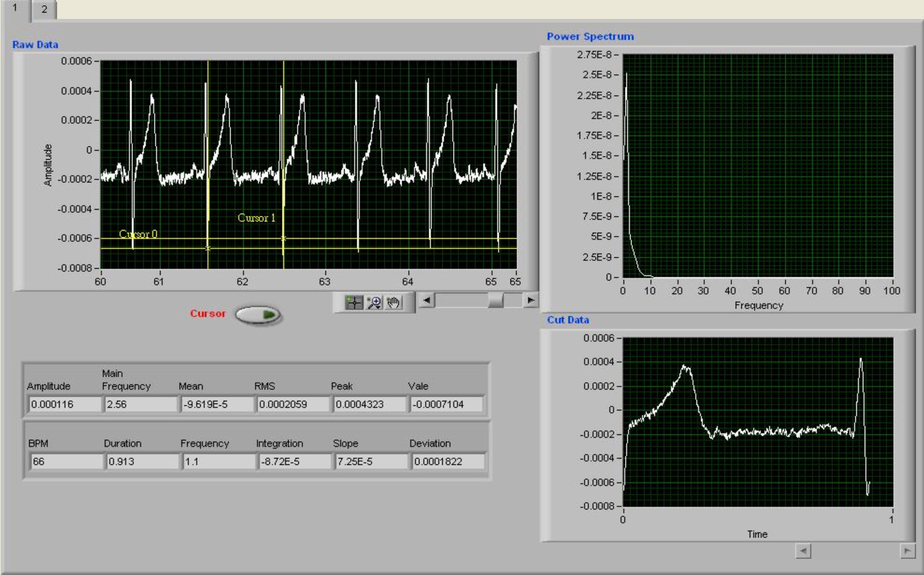Click the 60 tick on Raw Data x-axis
The image size is (924, 575).
pos(100,282)
